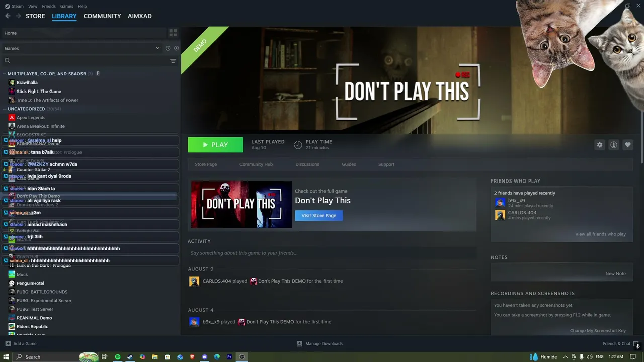644x362 pixels.
Task: Add Don't Play This to favorites heart
Action: (628, 145)
